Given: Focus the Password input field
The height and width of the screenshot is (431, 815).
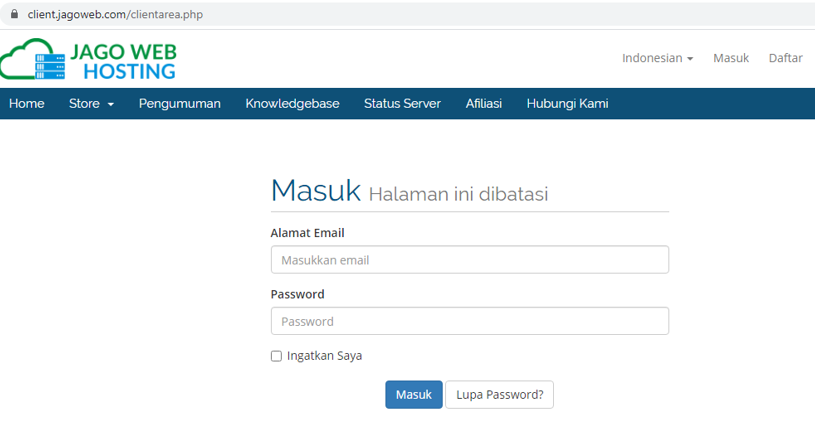Looking at the screenshot, I should pyautogui.click(x=470, y=321).
